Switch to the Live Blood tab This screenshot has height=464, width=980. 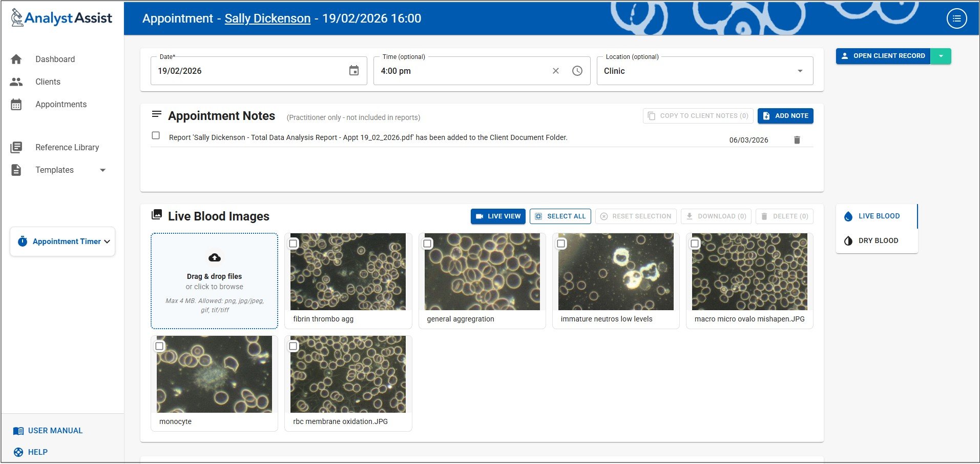877,216
